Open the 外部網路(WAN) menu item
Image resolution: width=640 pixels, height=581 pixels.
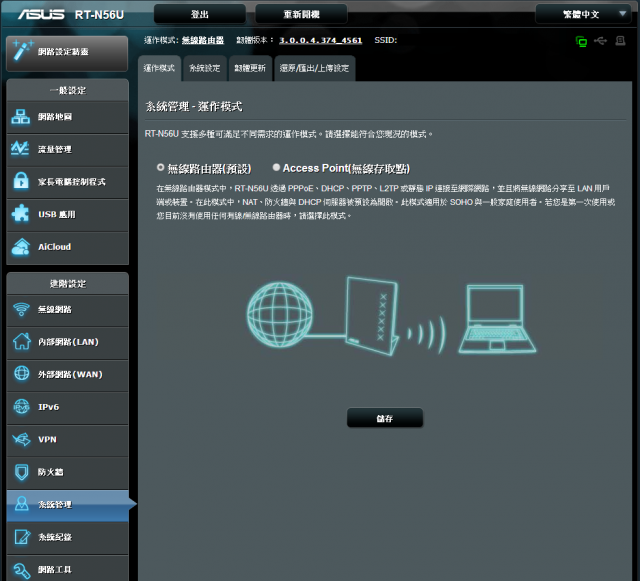(67, 375)
